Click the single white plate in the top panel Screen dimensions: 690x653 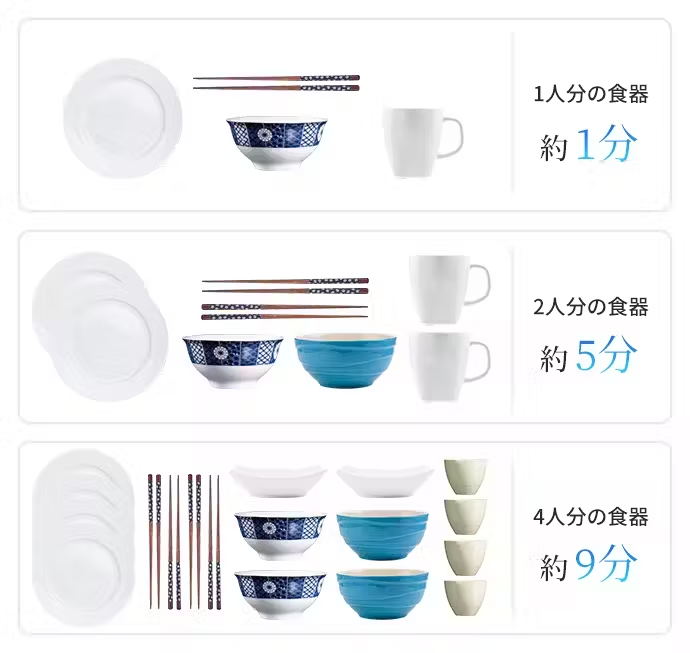pyautogui.click(x=122, y=118)
